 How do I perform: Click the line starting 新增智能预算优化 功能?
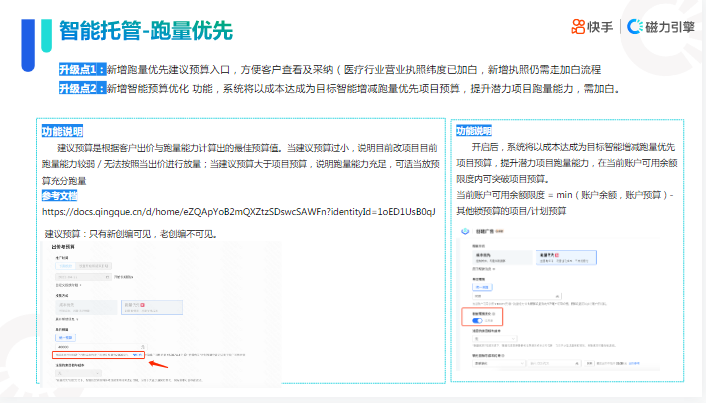[x=363, y=89]
